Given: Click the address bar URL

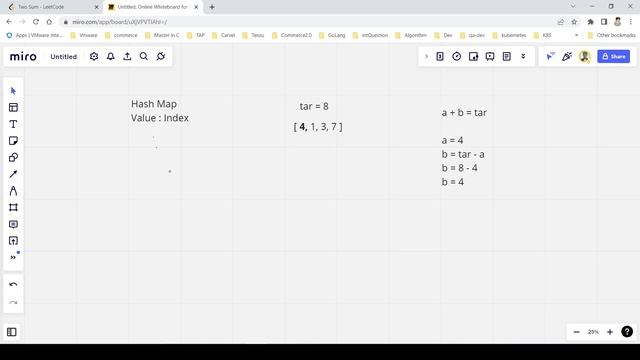Looking at the screenshot, I should click(x=120, y=22).
